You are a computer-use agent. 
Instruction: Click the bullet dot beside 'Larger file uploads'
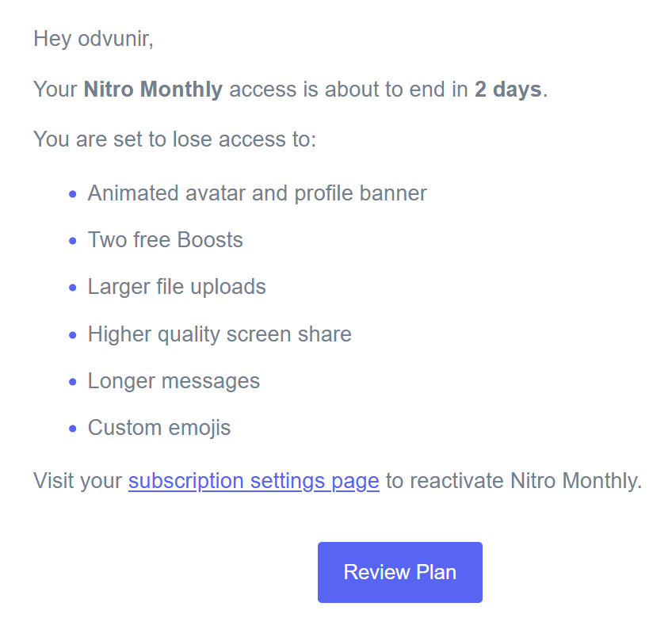73,288
